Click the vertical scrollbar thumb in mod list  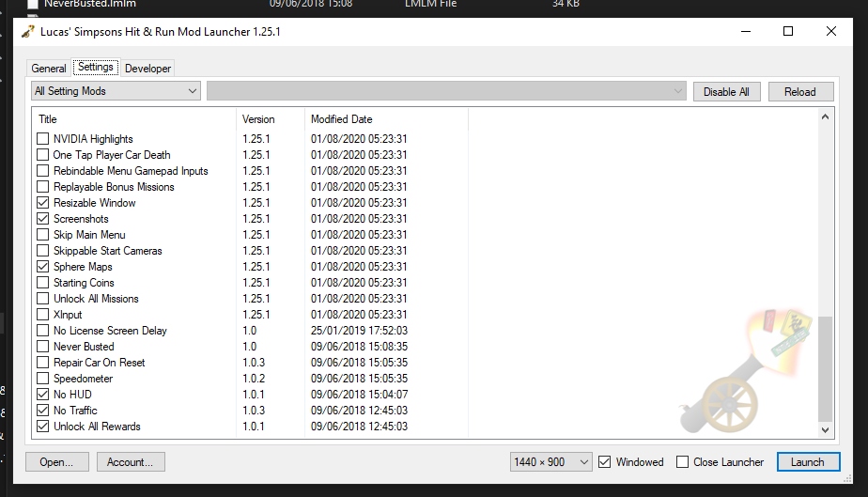826,368
